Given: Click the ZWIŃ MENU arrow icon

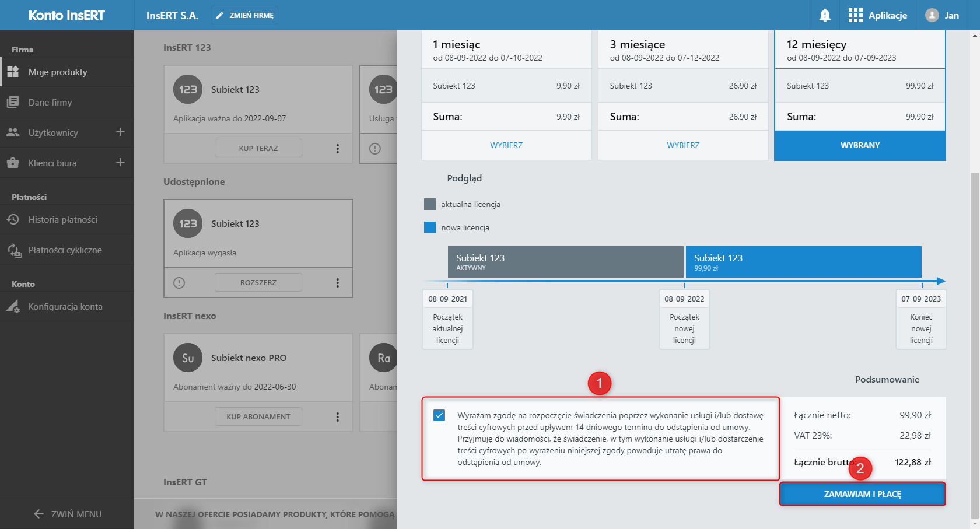Looking at the screenshot, I should coord(39,514).
